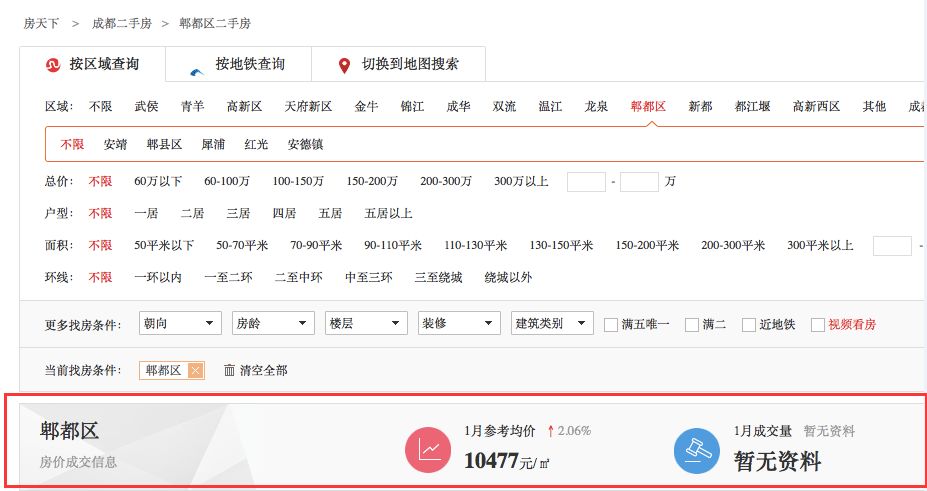Viewport: 927px width, 491px height.
Task: Select 金牛 district
Action: (x=366, y=106)
